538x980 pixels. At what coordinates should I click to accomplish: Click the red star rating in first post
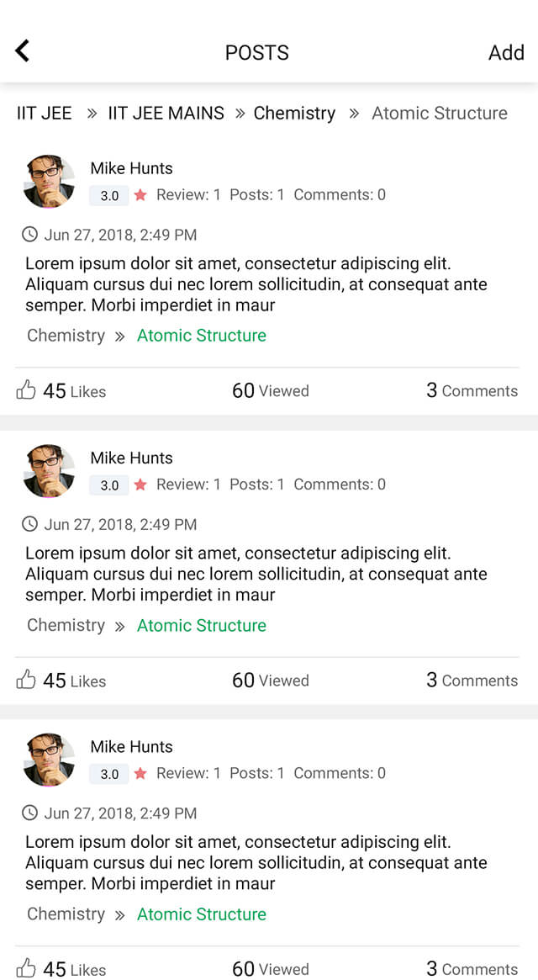[140, 195]
